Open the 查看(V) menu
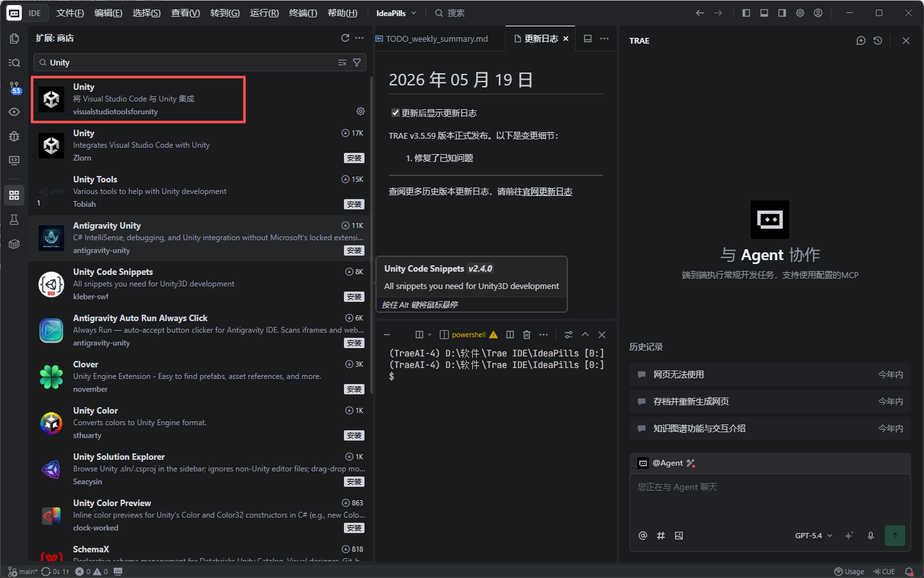This screenshot has height=578, width=924. [185, 13]
